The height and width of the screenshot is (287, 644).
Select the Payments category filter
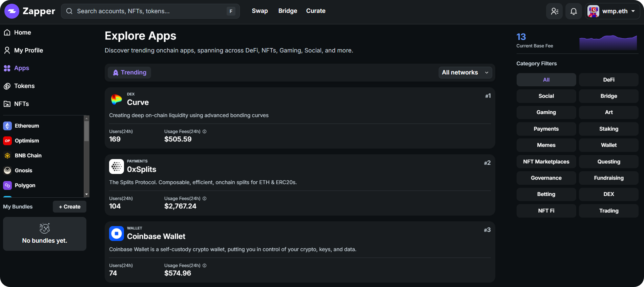tap(546, 129)
